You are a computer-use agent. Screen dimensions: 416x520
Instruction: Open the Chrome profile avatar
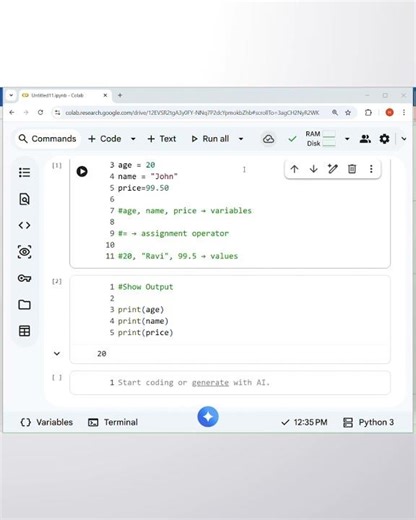click(x=389, y=113)
